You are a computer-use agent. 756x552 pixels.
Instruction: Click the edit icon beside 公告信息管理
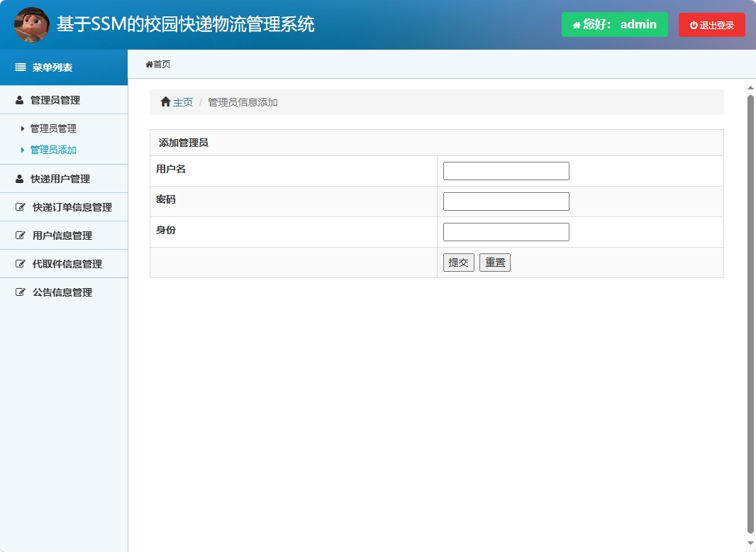click(x=20, y=292)
